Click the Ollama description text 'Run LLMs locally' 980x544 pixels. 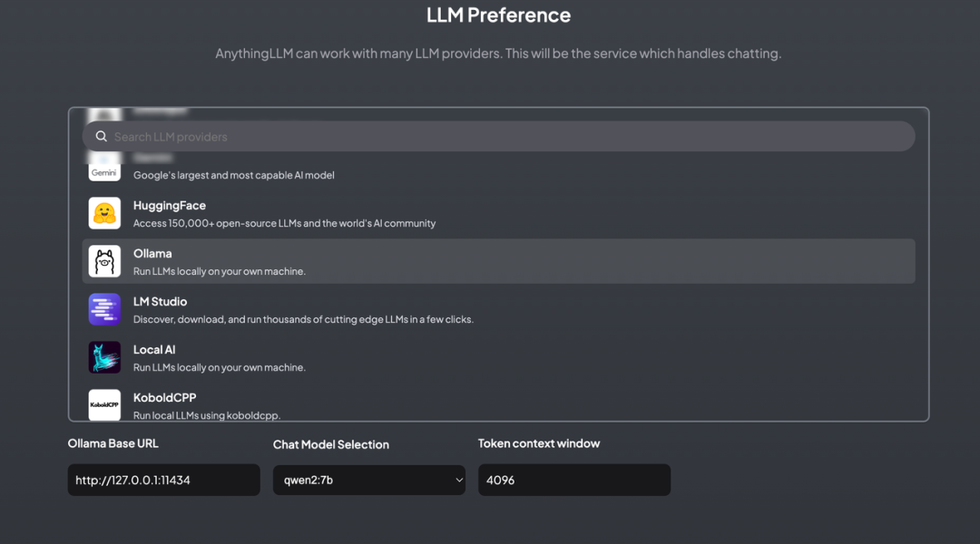click(x=219, y=271)
